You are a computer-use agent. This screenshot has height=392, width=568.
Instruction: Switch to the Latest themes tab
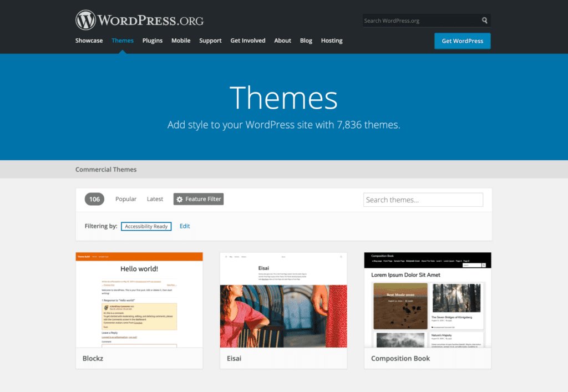coord(155,199)
